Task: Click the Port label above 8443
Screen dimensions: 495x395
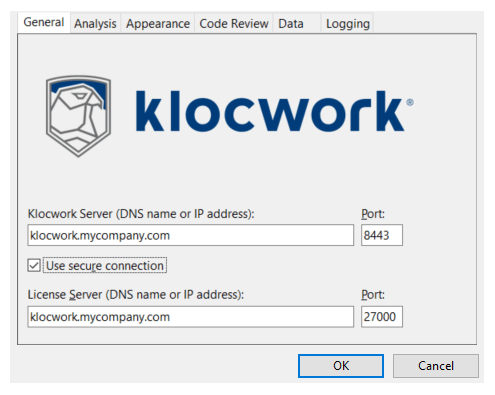Action: [373, 214]
